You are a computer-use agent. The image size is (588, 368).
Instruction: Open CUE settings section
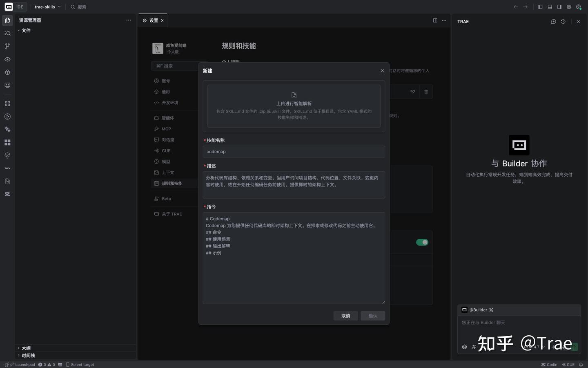(x=166, y=151)
